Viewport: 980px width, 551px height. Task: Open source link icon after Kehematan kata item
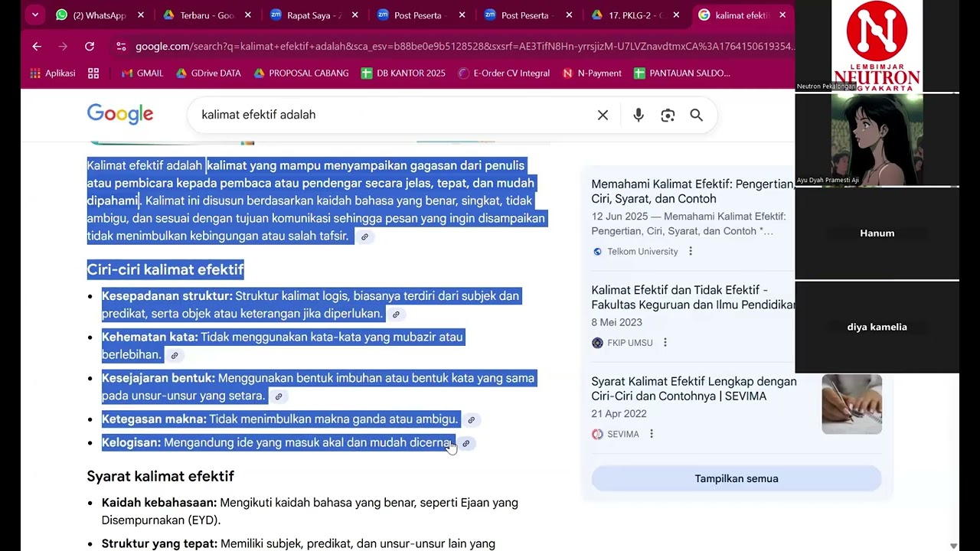pyautogui.click(x=175, y=355)
